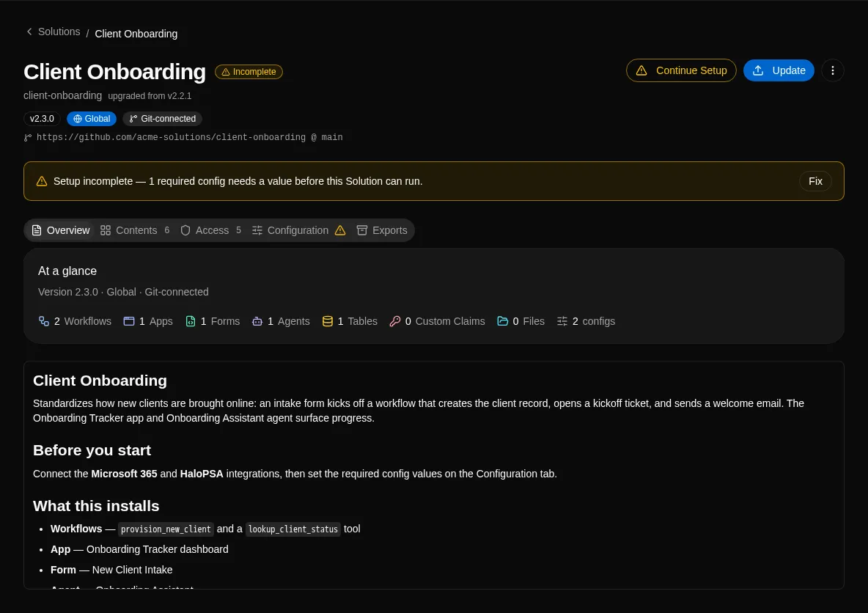
Task: Click the warning triangle icon in setup banner
Action: (x=42, y=181)
